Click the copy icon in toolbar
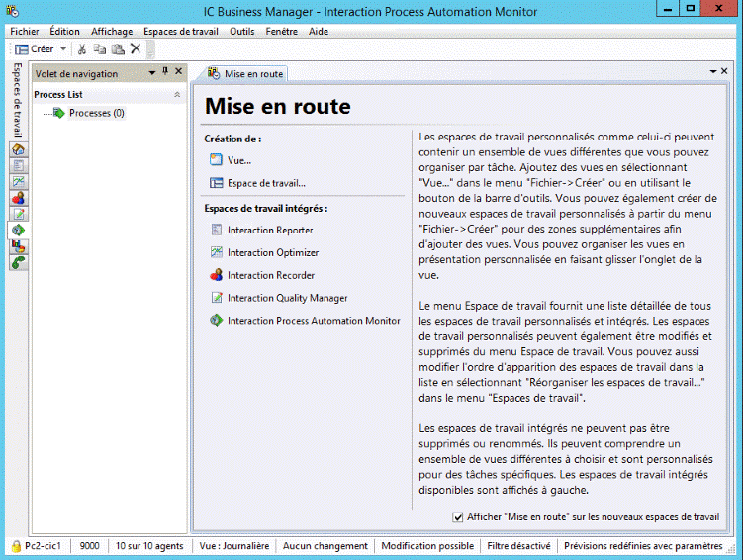The height and width of the screenshot is (560, 743). click(100, 48)
